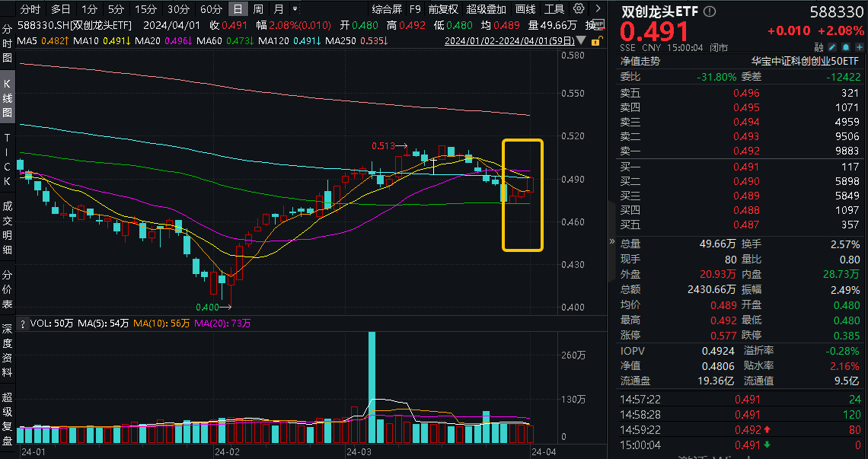The height and width of the screenshot is (459, 868).
Task: Switch to 日 daily period
Action: (238, 9)
